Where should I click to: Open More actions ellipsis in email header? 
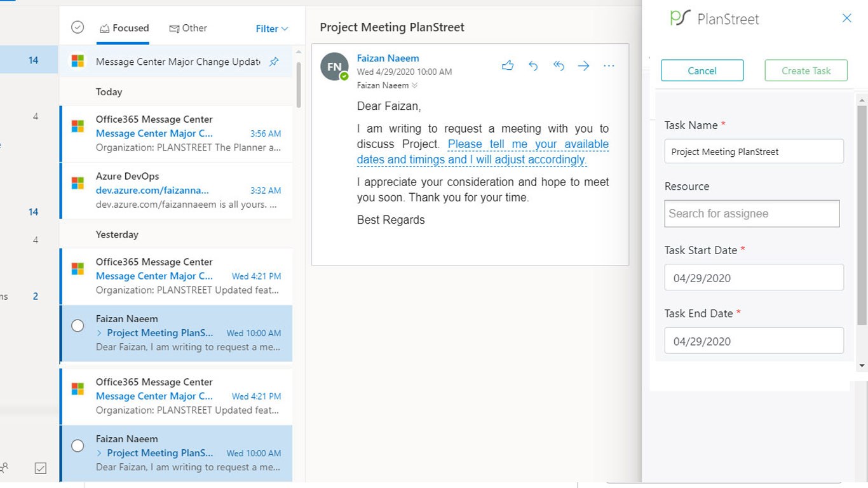pyautogui.click(x=609, y=65)
